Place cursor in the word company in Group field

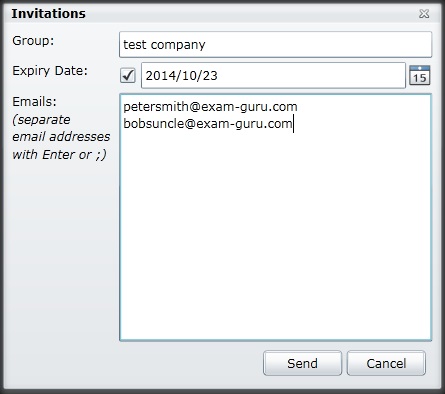pyautogui.click(x=178, y=45)
